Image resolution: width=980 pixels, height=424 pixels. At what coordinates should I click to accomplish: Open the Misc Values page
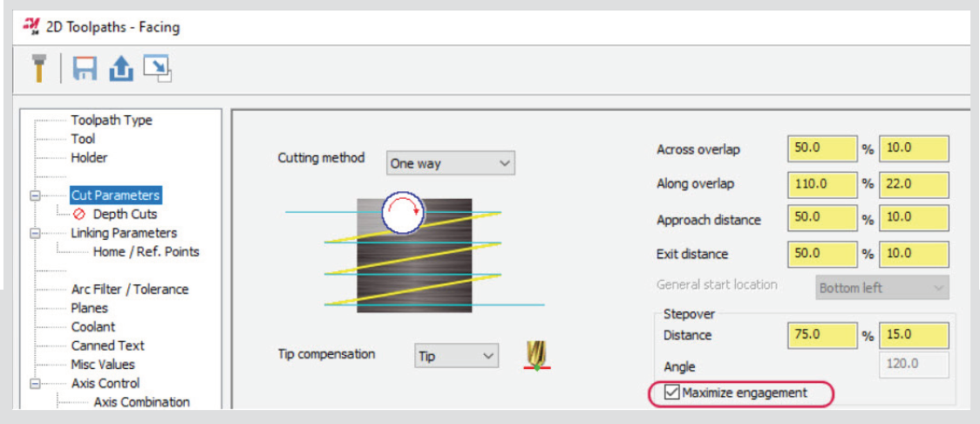(103, 364)
